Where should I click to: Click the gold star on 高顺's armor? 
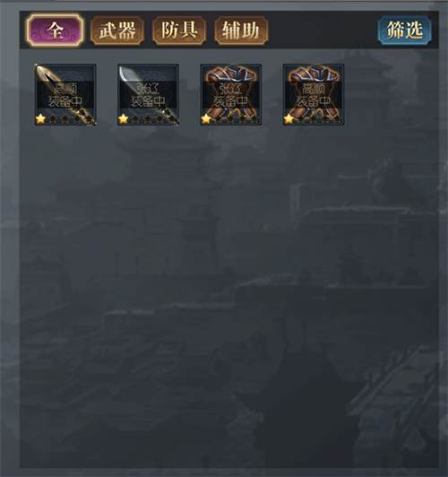pos(289,119)
